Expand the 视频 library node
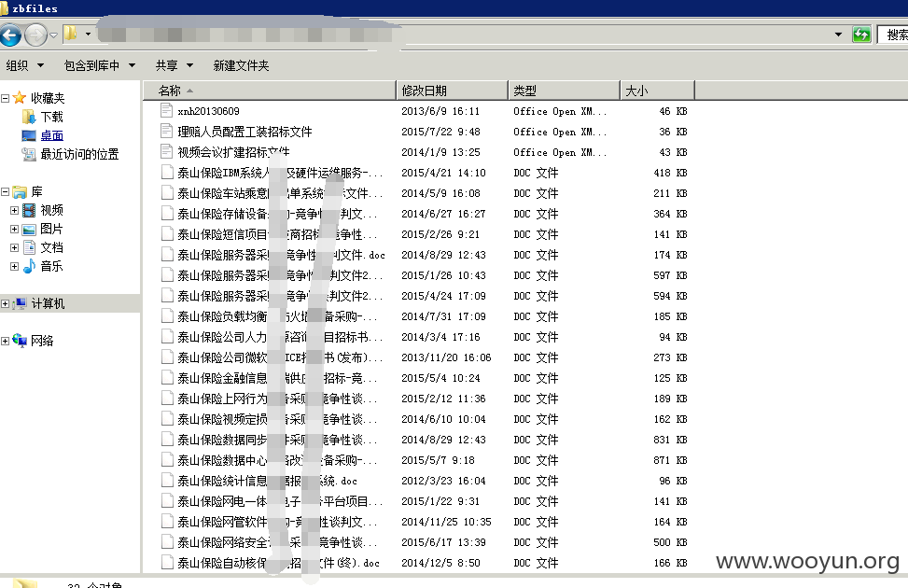 point(15,210)
